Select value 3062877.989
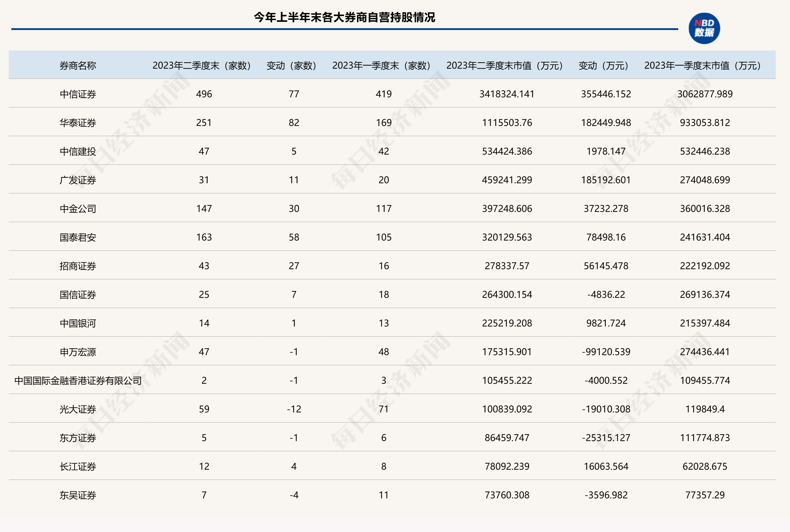 click(x=705, y=94)
